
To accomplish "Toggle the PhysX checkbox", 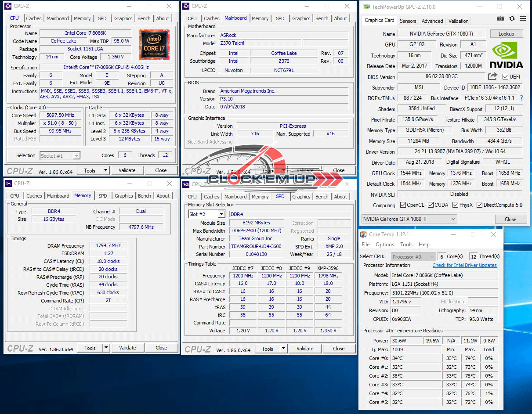I will [x=455, y=205].
